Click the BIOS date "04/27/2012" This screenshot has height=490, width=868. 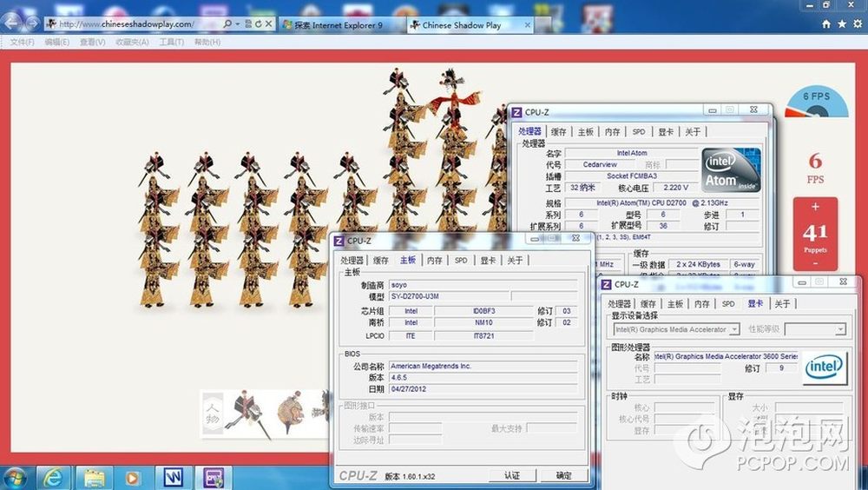click(x=409, y=389)
